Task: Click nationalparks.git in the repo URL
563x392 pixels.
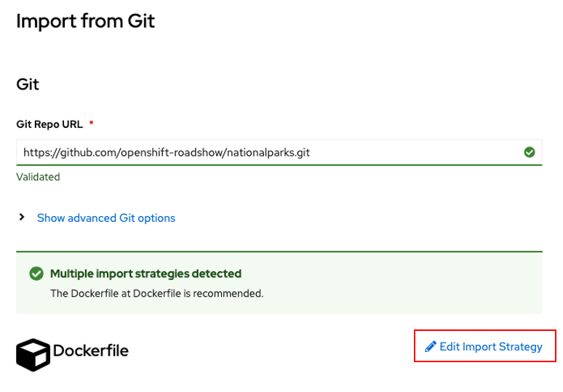Action: 268,153
